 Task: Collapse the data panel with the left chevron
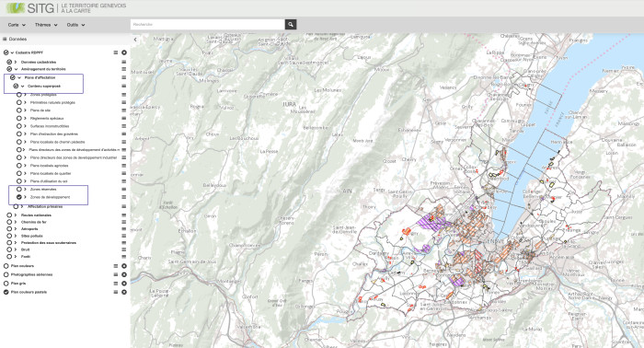tap(135, 40)
